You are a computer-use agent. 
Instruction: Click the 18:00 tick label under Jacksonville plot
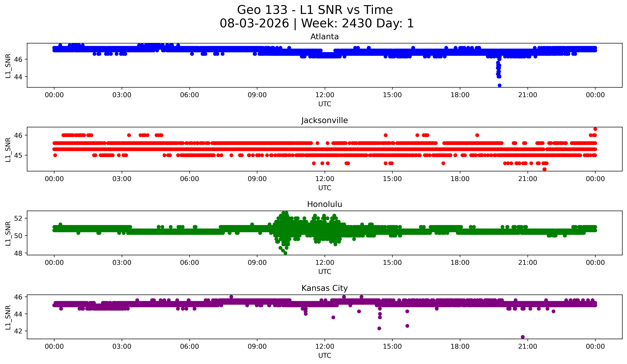click(460, 179)
